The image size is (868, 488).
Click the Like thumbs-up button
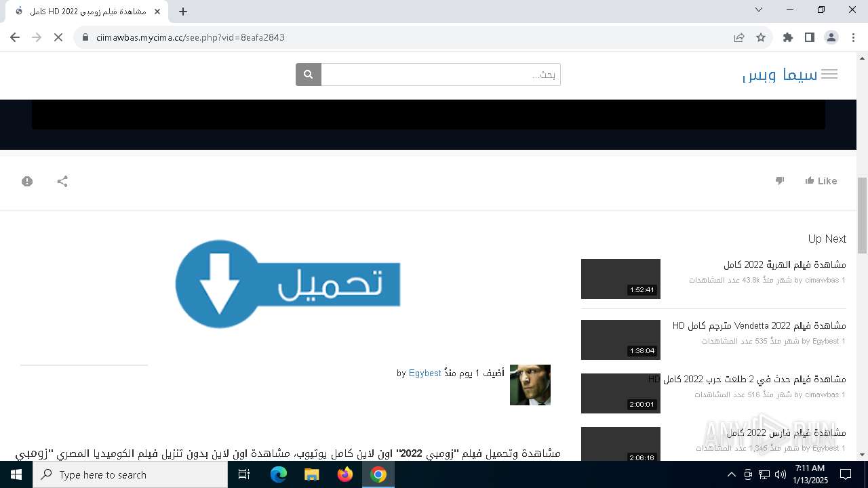click(x=821, y=180)
